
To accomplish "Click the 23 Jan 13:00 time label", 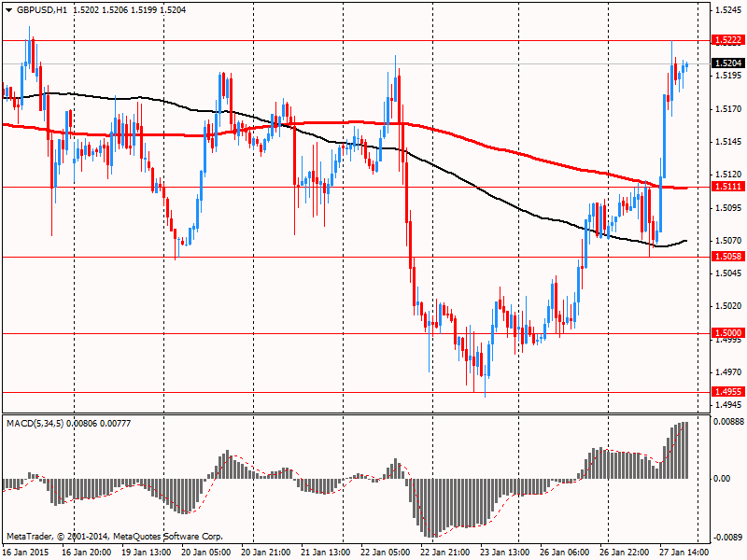I will pos(505,553).
